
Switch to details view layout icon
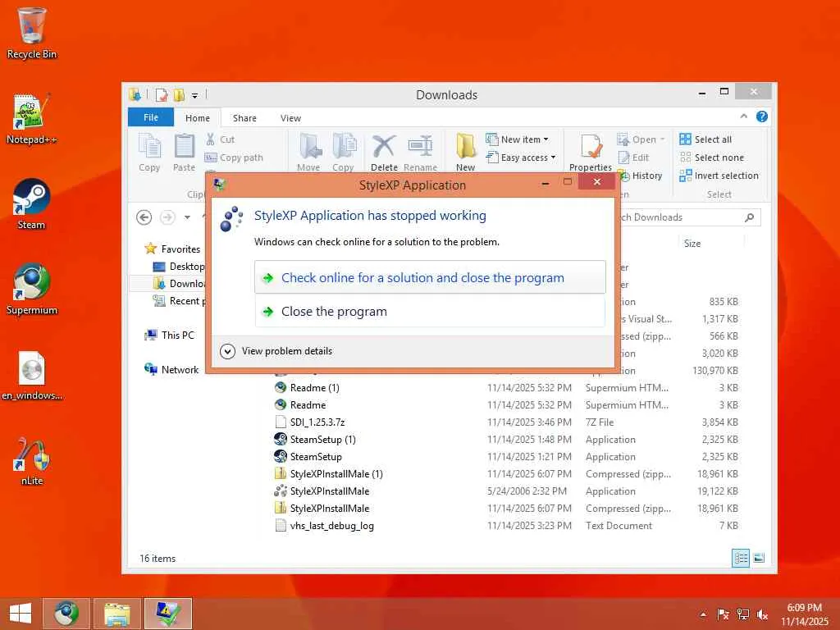point(741,558)
